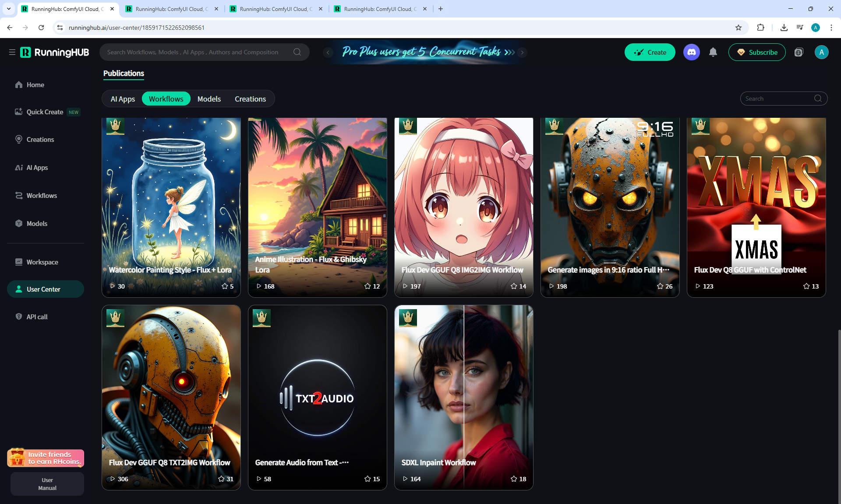
Task: Open the user avatar in header
Action: [821, 52]
